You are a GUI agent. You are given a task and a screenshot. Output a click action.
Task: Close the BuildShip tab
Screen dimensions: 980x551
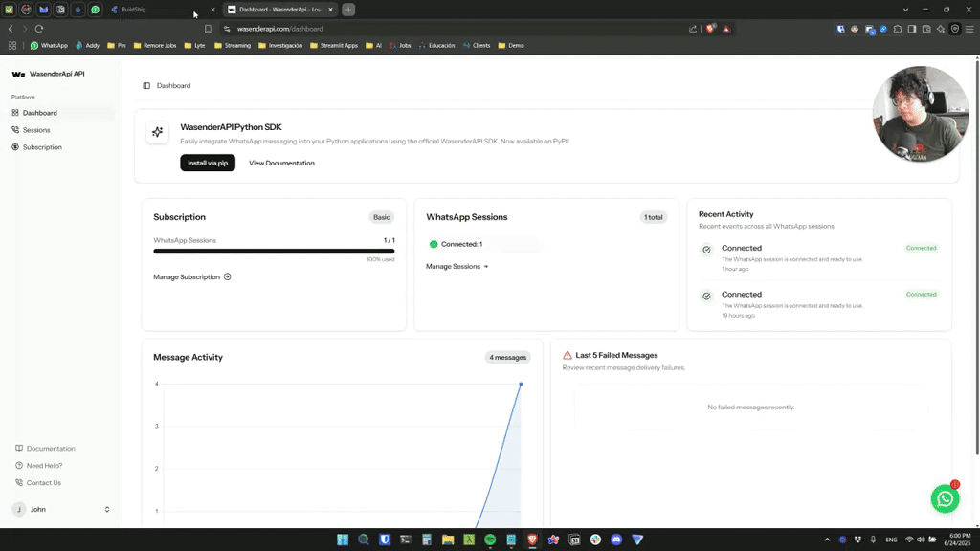pos(212,10)
